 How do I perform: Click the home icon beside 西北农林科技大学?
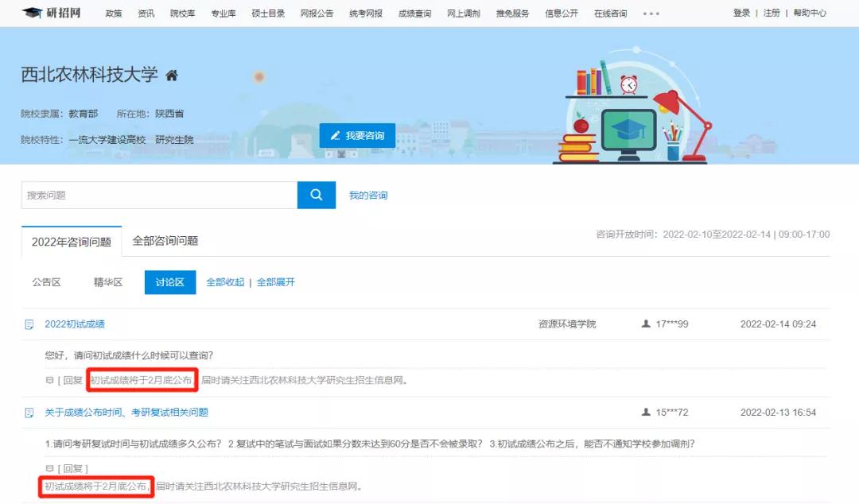point(171,75)
